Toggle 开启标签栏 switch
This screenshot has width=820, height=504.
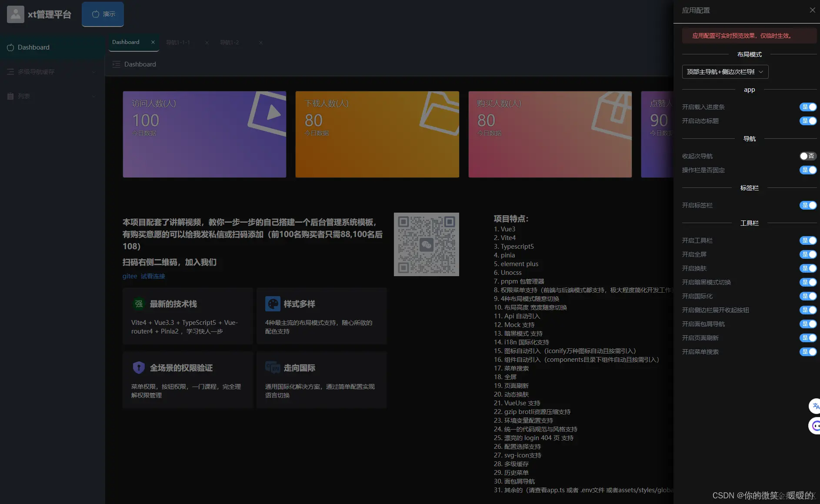pyautogui.click(x=808, y=205)
